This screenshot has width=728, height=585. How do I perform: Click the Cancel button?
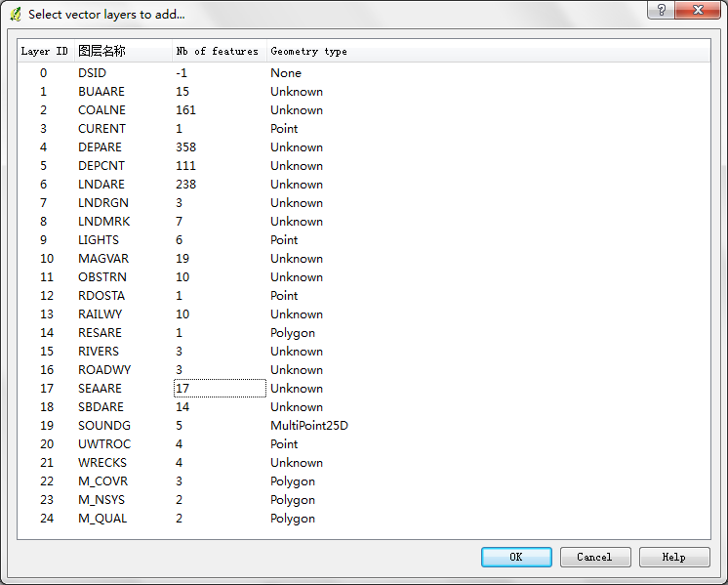click(594, 557)
